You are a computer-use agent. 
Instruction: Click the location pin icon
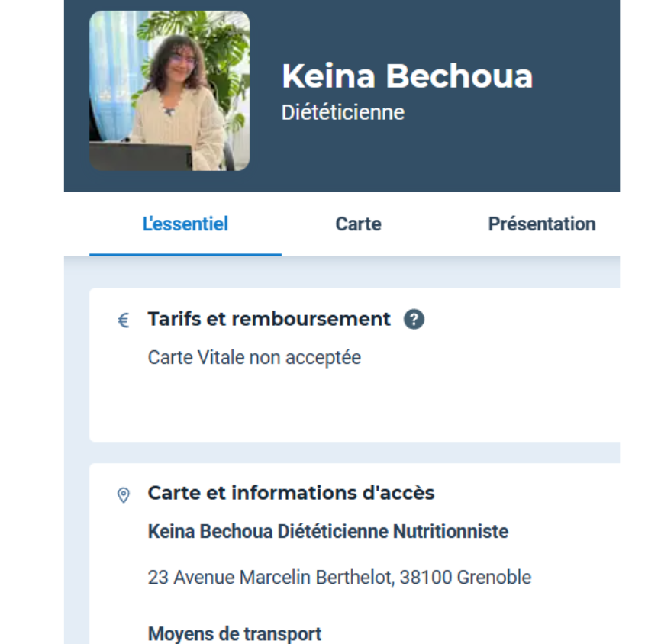point(124,495)
